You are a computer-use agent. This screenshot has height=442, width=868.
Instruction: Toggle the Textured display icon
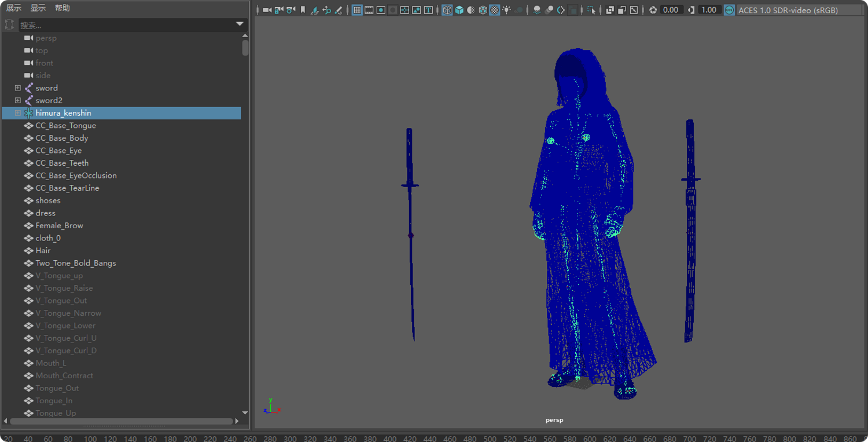pos(495,10)
